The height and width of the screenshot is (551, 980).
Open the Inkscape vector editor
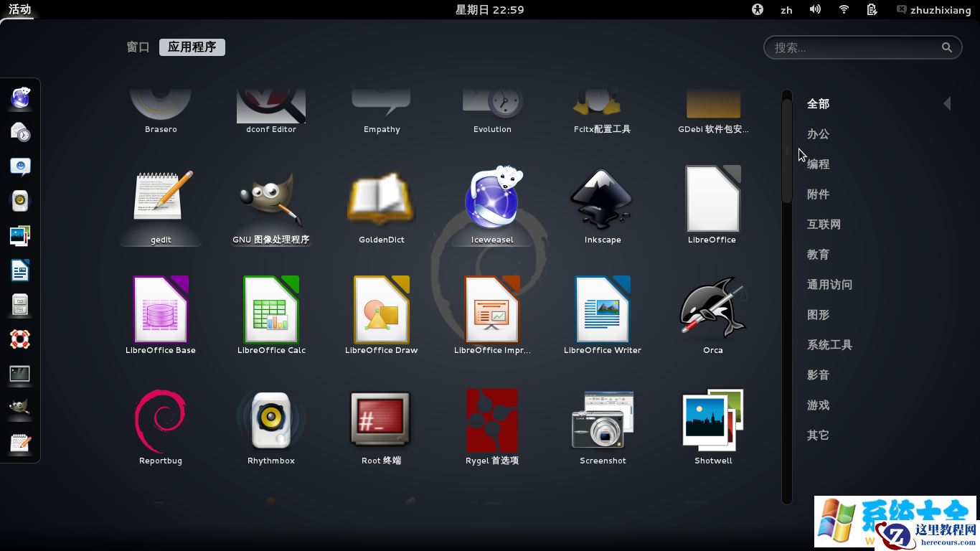pyautogui.click(x=603, y=205)
